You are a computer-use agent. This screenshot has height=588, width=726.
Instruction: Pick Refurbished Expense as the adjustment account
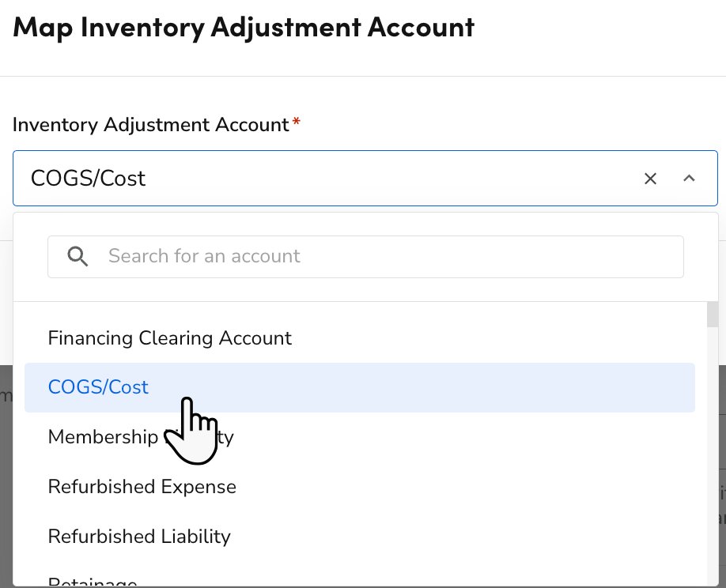tap(142, 487)
